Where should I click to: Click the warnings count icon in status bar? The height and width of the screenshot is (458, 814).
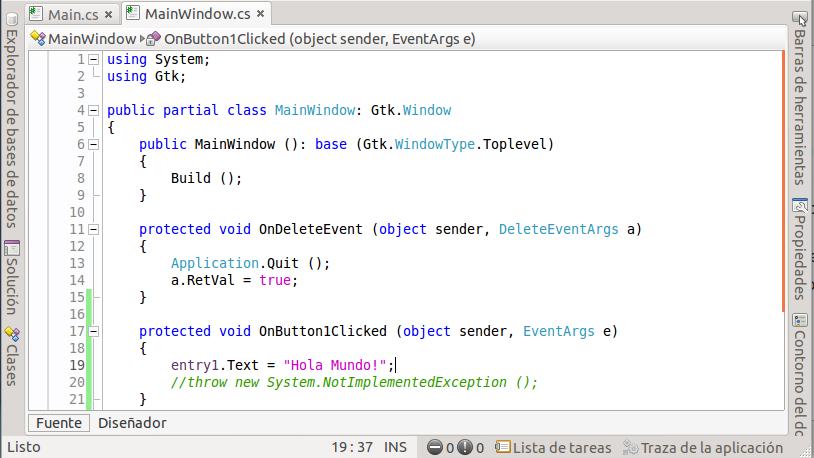coord(465,447)
